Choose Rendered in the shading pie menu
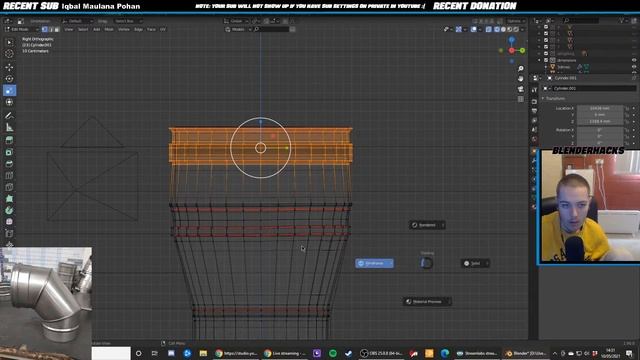The image size is (640, 360). pyautogui.click(x=427, y=225)
